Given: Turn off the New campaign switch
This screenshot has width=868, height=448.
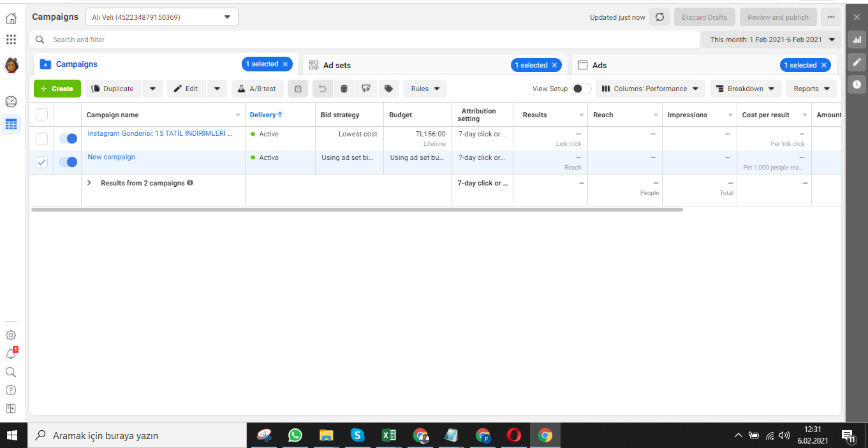Looking at the screenshot, I should point(68,162).
